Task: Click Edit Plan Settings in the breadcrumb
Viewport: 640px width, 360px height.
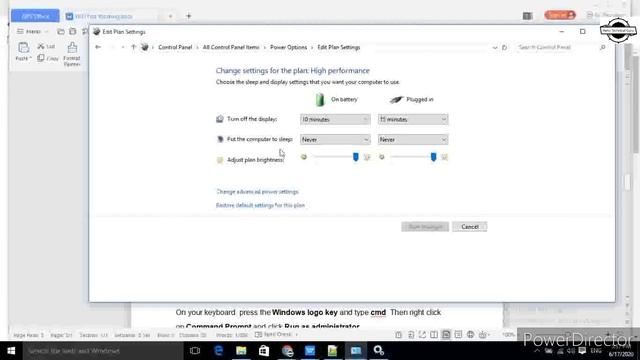Action: (339, 47)
